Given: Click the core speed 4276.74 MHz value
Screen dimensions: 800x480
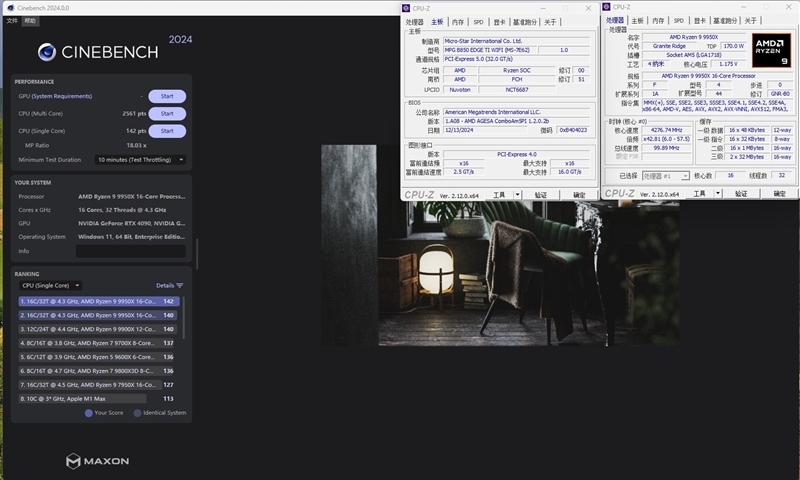Looking at the screenshot, I should coord(666,130).
